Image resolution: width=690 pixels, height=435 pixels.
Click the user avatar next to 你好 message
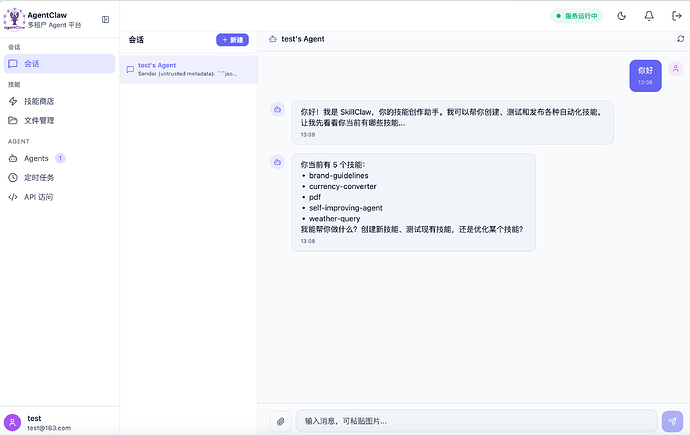pyautogui.click(x=675, y=68)
